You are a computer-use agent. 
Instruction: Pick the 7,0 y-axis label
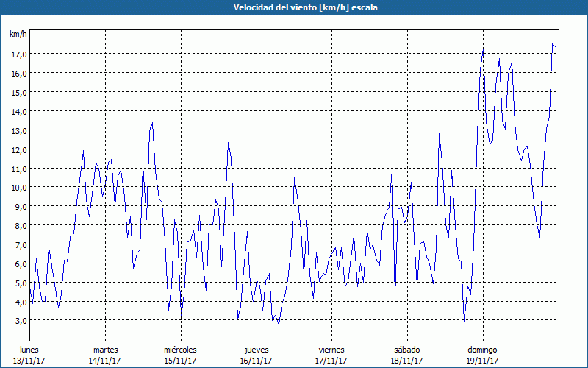pos(19,244)
